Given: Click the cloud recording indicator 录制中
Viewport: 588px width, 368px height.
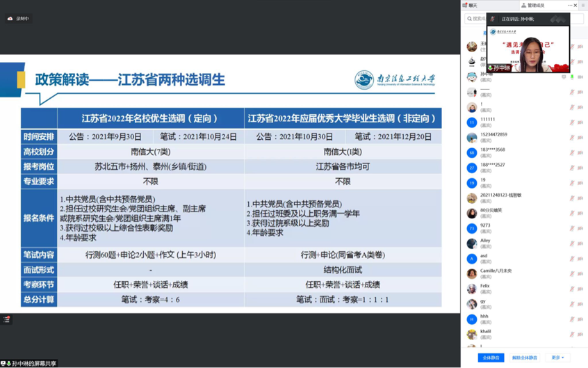Looking at the screenshot, I should [x=18, y=19].
